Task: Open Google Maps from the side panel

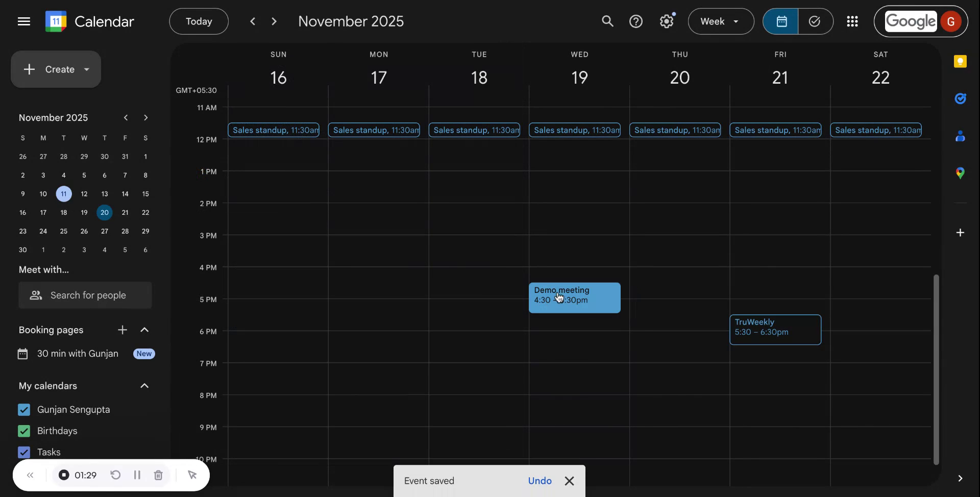Action: coord(961,173)
